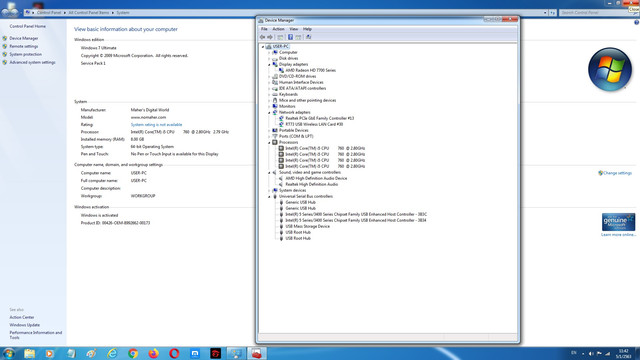This screenshot has width=640, height=360.
Task: Click the Display adapters category icon
Action: tap(275, 64)
